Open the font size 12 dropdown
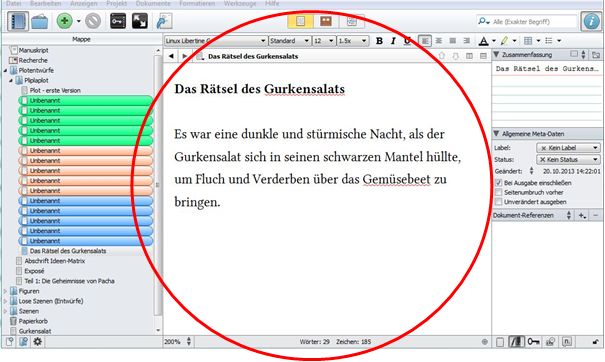Image resolution: width=605 pixels, height=362 pixels. click(323, 41)
